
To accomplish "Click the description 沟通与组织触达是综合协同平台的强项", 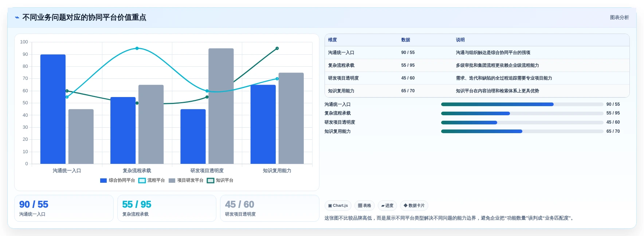I will click(493, 53).
